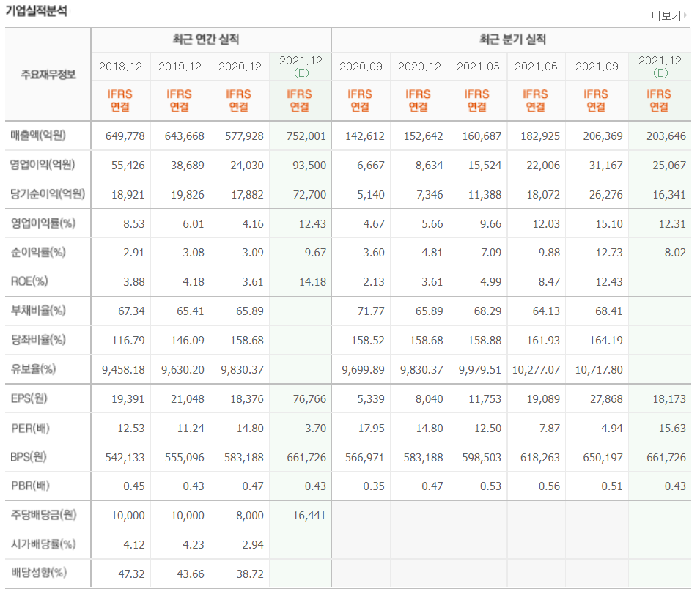Click the reserve ratio value 10,717.80

coord(599,370)
